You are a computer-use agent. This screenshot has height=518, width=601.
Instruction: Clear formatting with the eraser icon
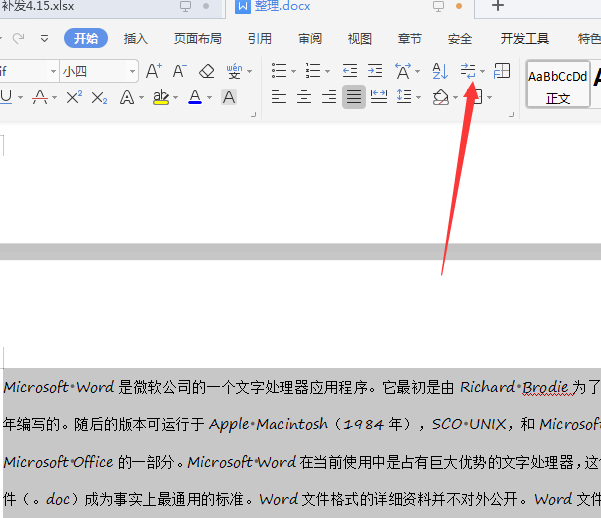[207, 71]
